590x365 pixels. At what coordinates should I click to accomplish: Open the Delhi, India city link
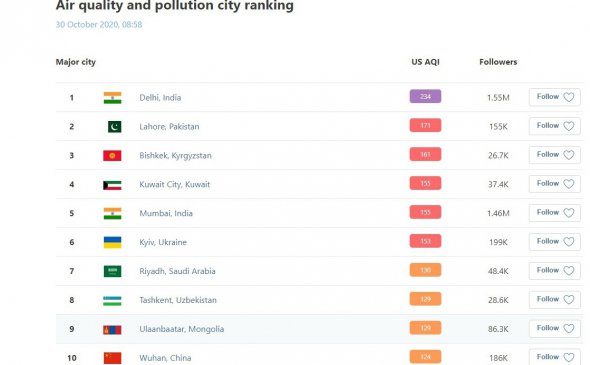tap(160, 98)
